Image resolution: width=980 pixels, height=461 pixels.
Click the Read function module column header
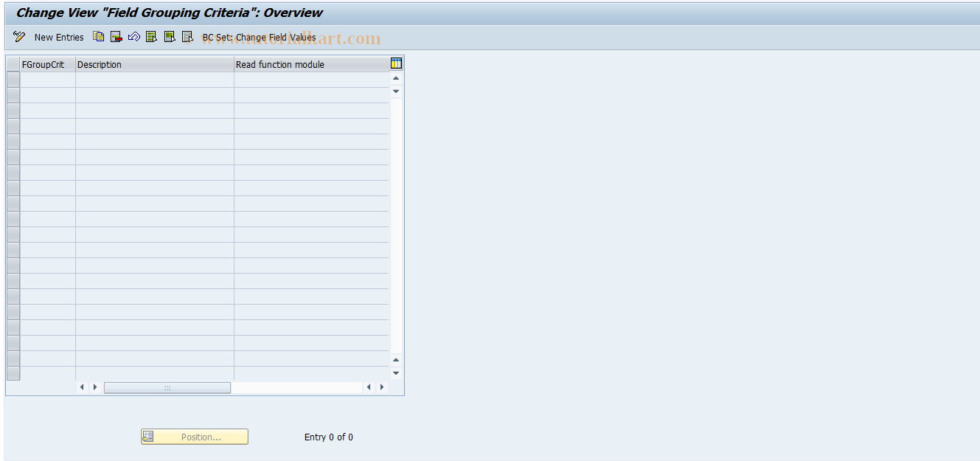311,64
